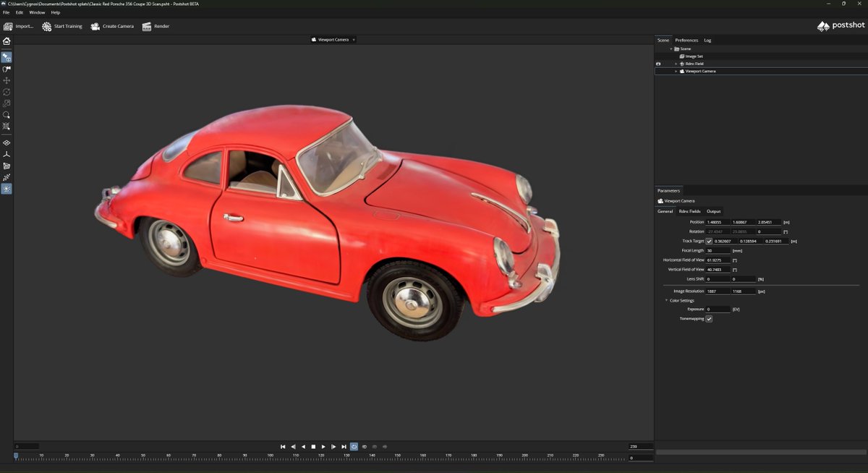Open the Output parameters tab
Image resolution: width=868 pixels, height=473 pixels.
click(x=713, y=211)
